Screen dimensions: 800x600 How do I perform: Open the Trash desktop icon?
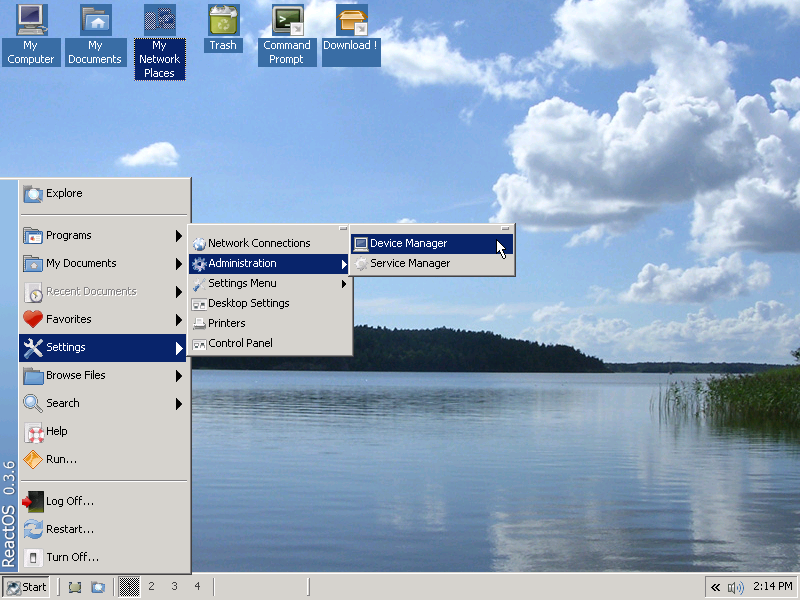click(x=223, y=28)
